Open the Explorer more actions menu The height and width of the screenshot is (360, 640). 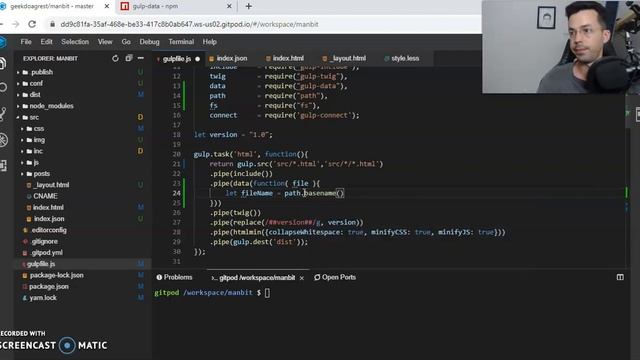(141, 58)
